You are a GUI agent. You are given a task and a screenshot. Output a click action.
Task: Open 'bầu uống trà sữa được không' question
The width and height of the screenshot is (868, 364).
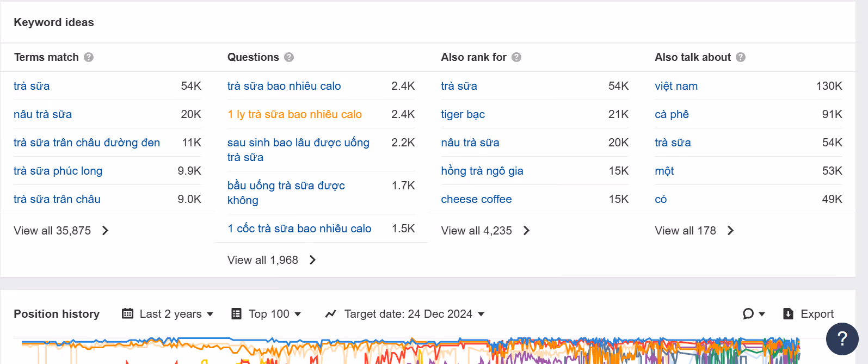pos(286,193)
